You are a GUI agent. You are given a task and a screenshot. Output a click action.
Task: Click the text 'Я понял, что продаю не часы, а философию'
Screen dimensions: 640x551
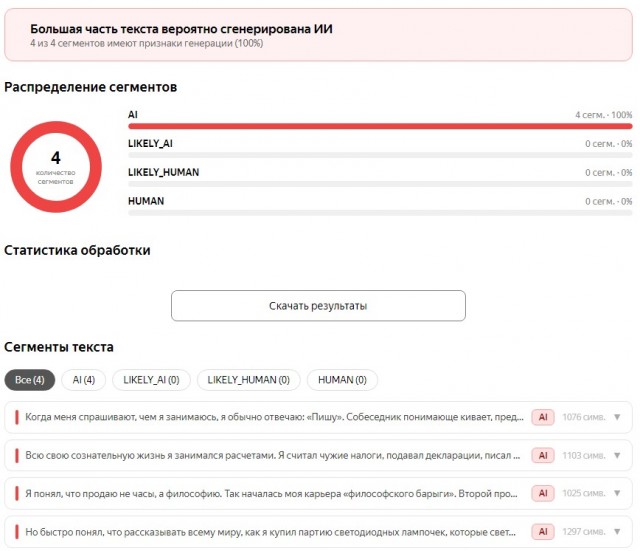pos(124,493)
